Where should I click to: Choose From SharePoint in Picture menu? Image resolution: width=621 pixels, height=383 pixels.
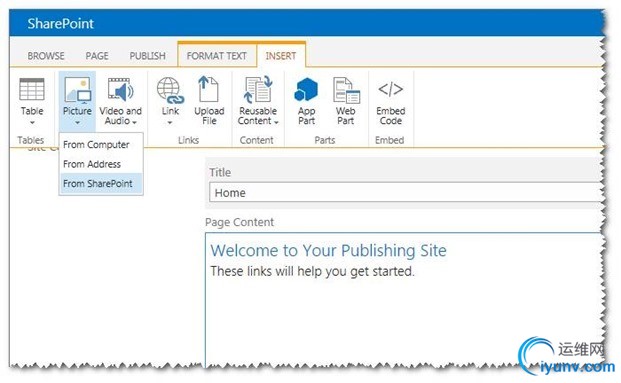[x=101, y=183]
